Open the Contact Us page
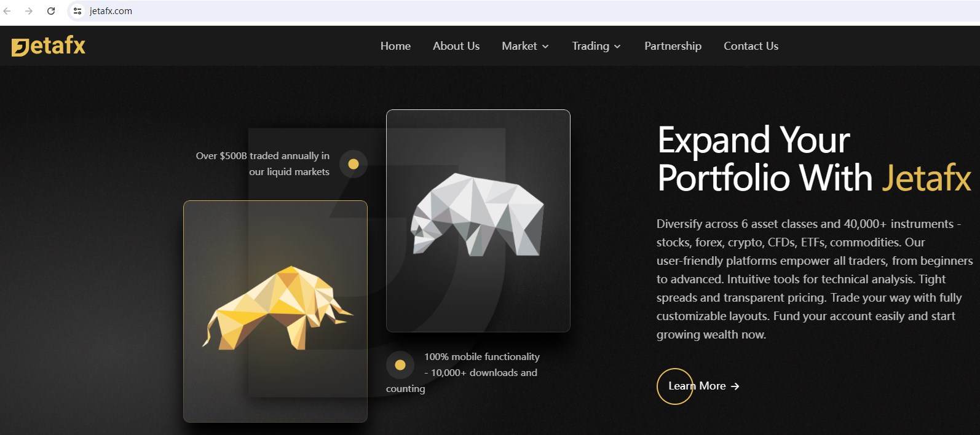This screenshot has width=980, height=435. 751,46
